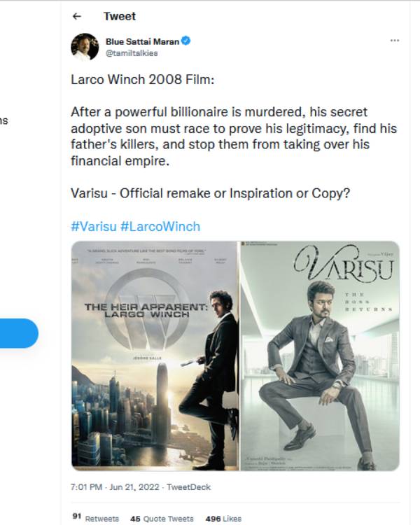Screen dimensions: 420x525
Task: Open Blue Sattai Maran's profile name
Action: pyautogui.click(x=142, y=41)
